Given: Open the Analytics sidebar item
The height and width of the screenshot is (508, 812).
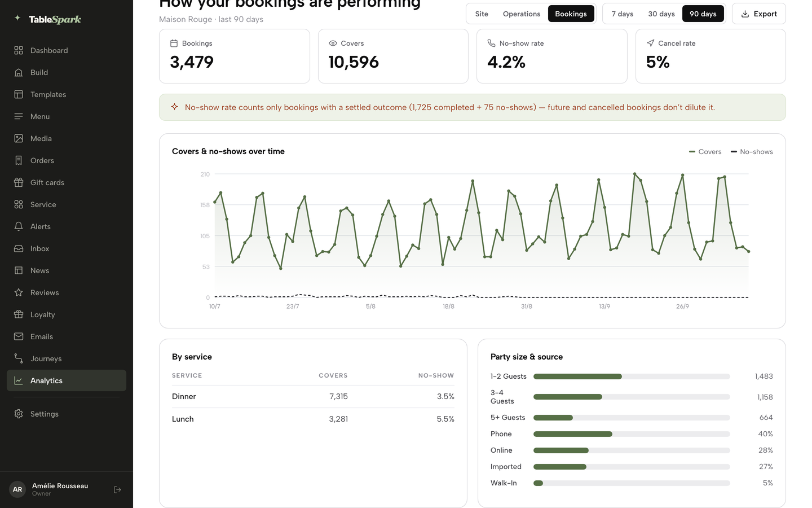Looking at the screenshot, I should tap(67, 380).
